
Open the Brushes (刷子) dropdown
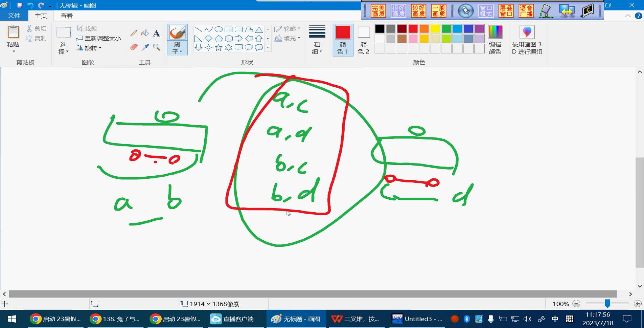point(177,48)
